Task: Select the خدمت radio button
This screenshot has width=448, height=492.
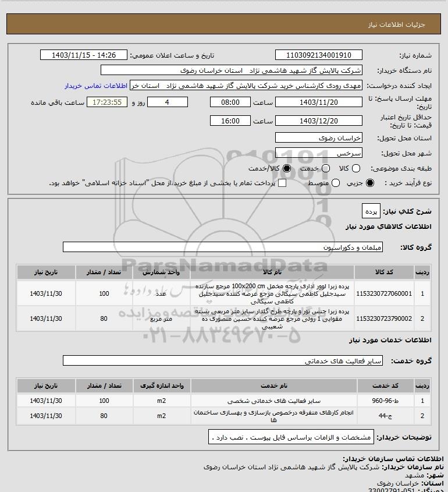Action: pos(326,168)
